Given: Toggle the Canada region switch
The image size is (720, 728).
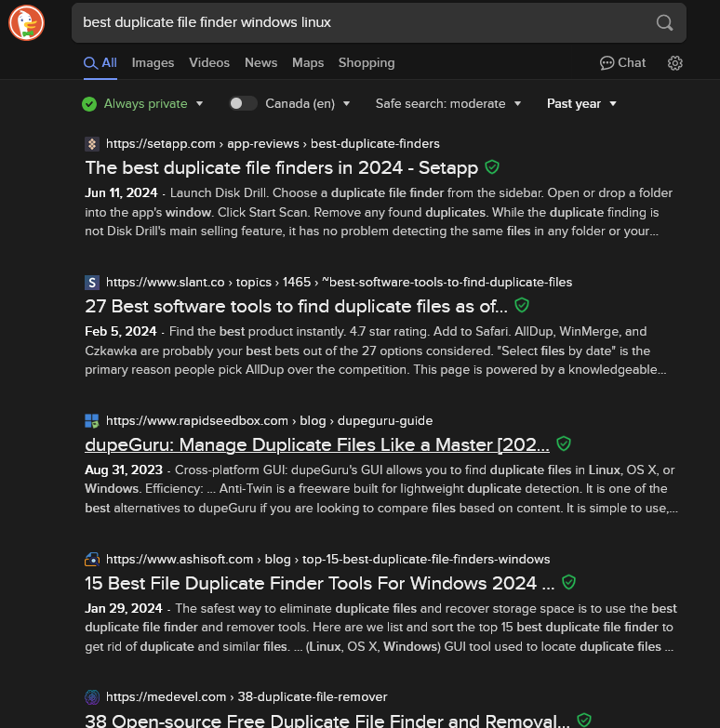Looking at the screenshot, I should [x=243, y=103].
